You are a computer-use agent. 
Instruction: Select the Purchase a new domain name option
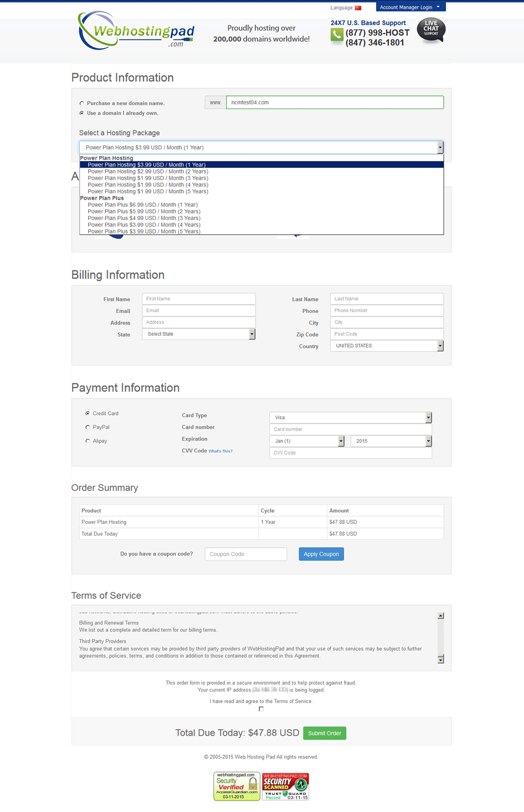[x=82, y=103]
